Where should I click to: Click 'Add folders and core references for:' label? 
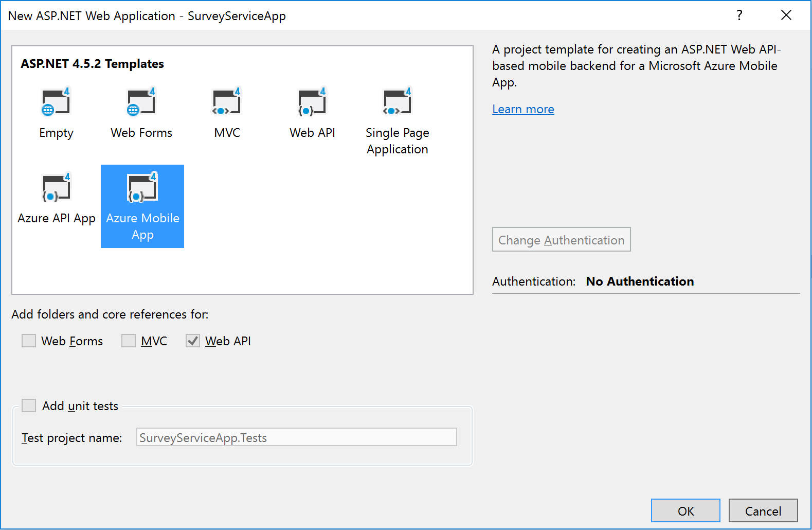tap(110, 314)
